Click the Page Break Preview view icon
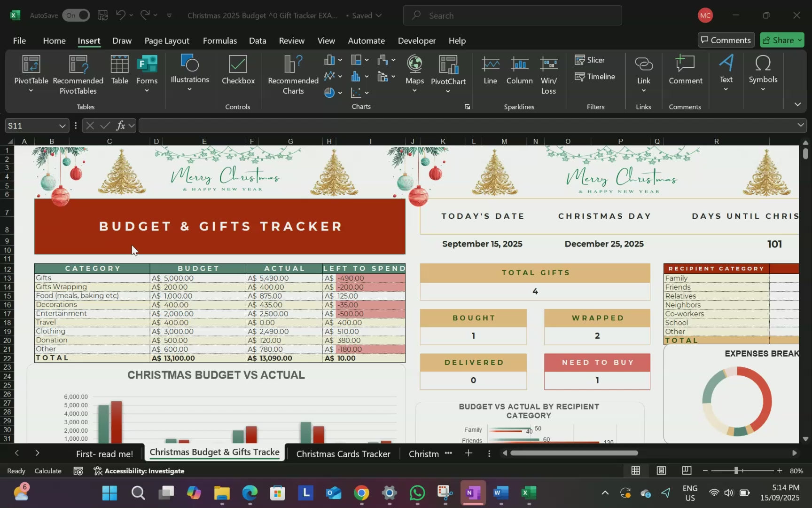This screenshot has height=508, width=812. pos(687,470)
